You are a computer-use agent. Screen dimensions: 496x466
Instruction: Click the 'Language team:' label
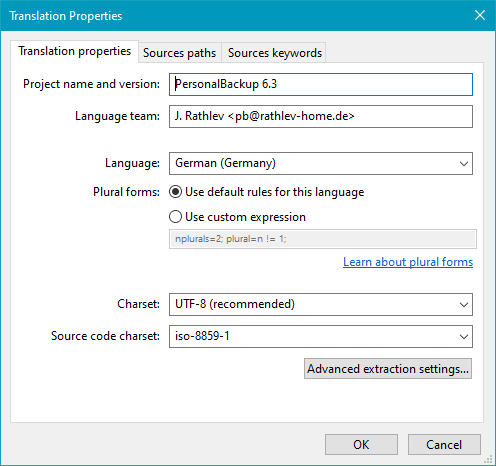pyautogui.click(x=117, y=116)
